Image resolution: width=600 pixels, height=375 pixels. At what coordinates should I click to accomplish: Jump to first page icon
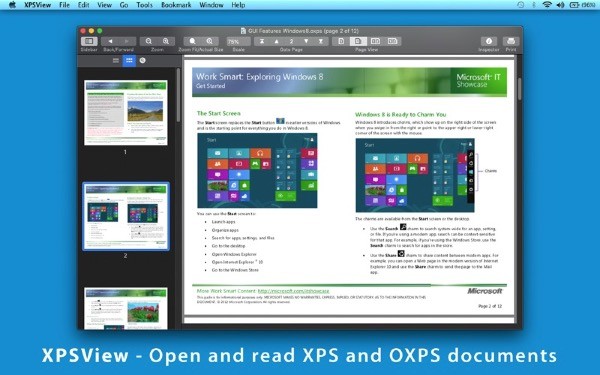pos(262,41)
